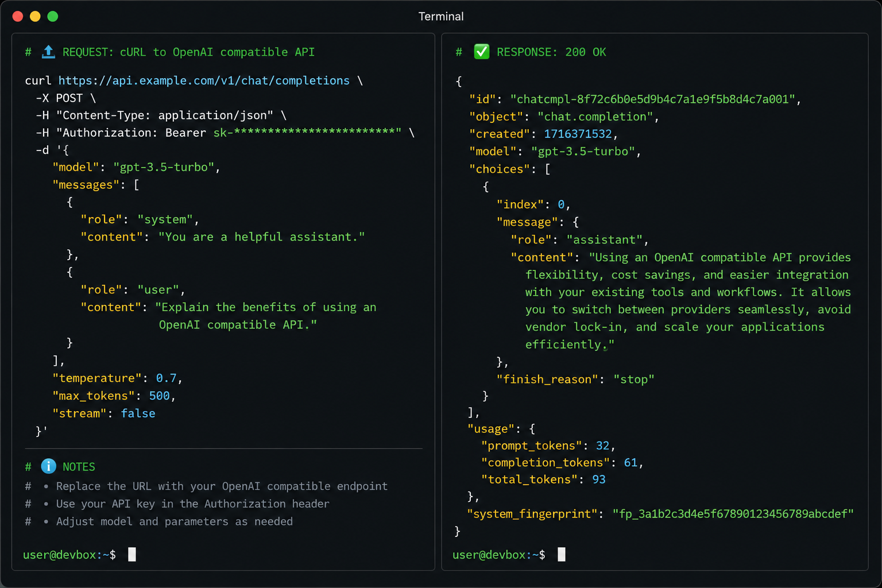Click the note about replacing the URL
This screenshot has height=588, width=882.
222,486
